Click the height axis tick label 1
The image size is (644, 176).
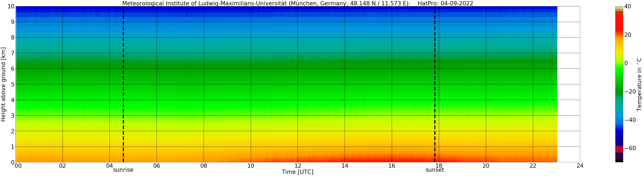coord(12,147)
